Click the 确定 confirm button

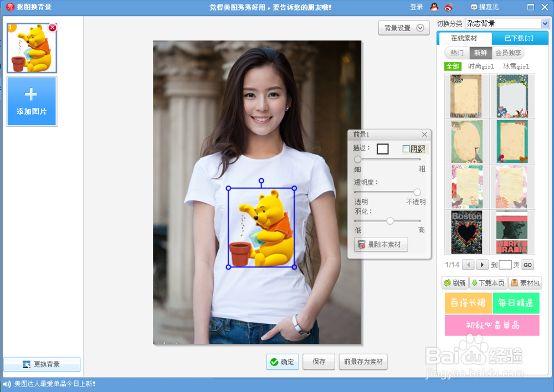click(x=283, y=362)
